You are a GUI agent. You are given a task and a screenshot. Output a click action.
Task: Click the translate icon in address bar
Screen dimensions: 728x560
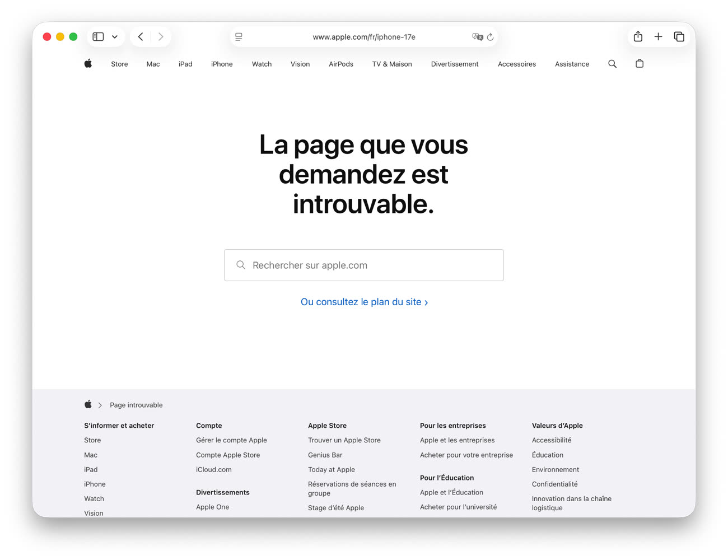coord(477,37)
